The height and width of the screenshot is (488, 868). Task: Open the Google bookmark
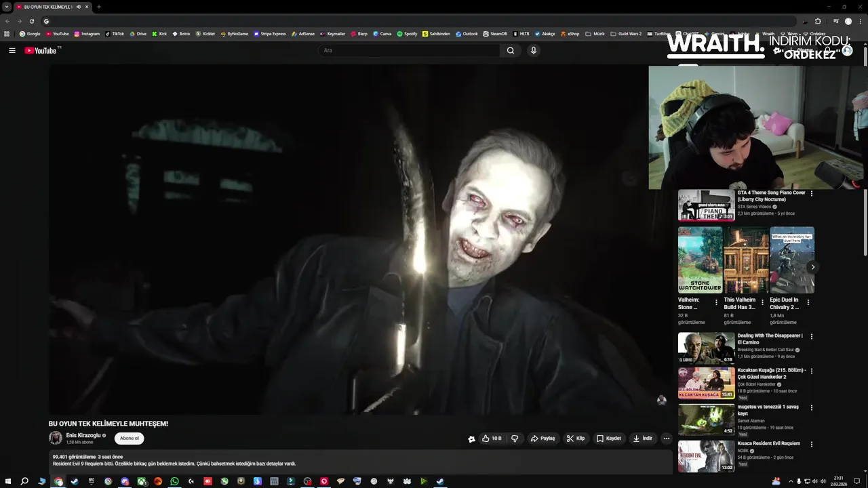coord(30,34)
